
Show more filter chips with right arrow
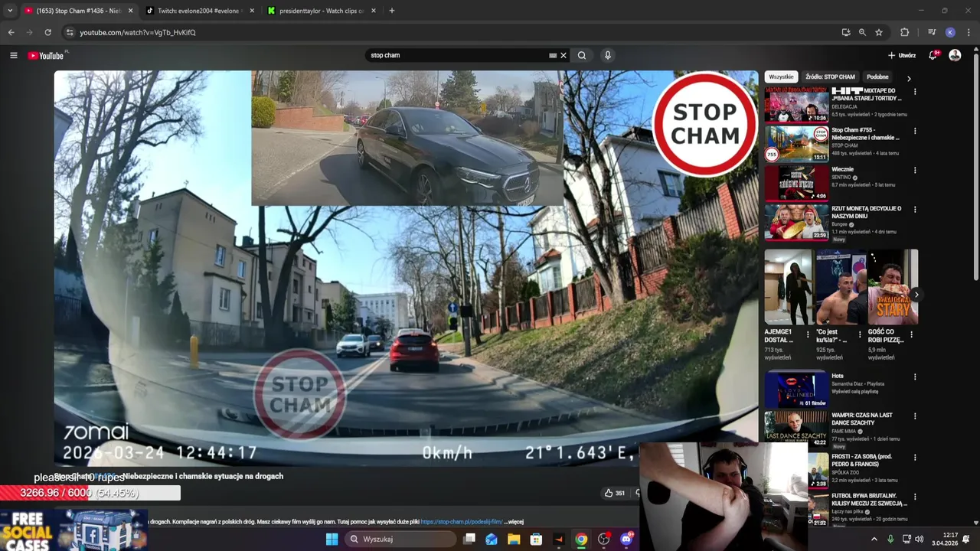909,78
